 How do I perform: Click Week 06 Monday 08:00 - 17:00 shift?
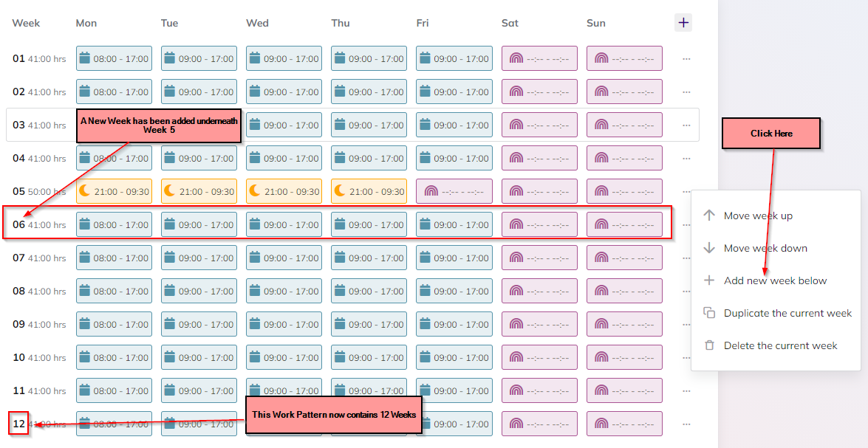click(x=114, y=224)
